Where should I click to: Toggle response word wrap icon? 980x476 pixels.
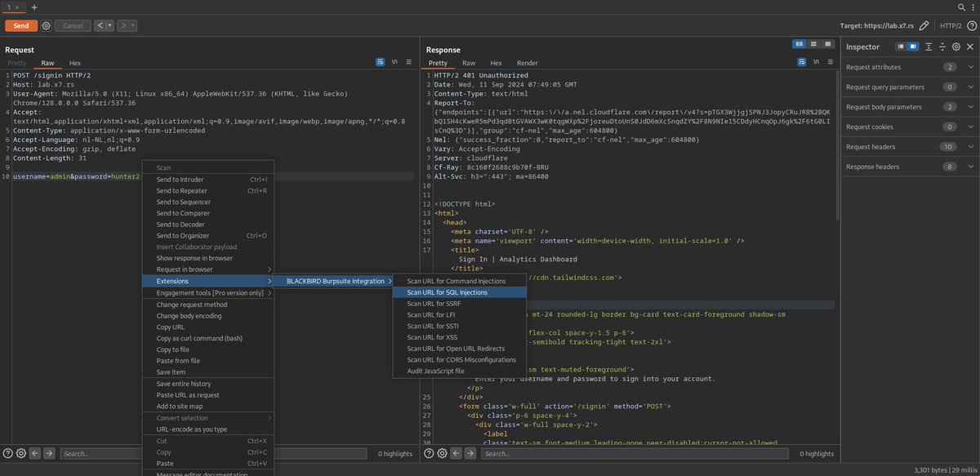pyautogui.click(x=802, y=62)
